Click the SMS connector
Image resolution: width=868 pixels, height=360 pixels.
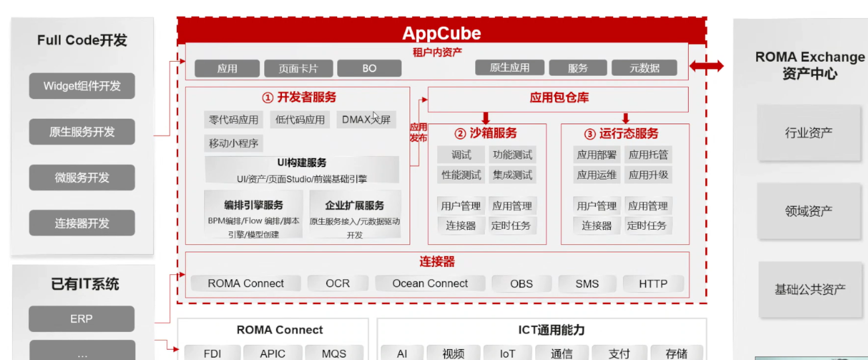tap(587, 284)
